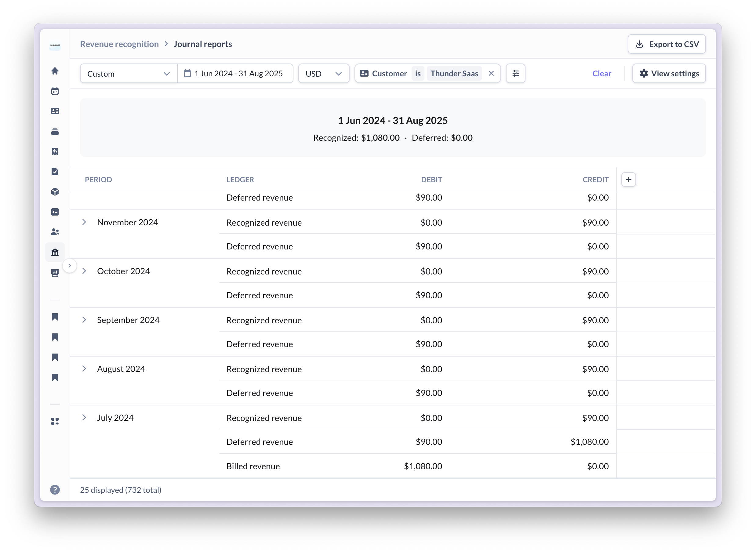Viewport: 756px width, 552px height.
Task: Open the Thunder Saas filter value
Action: pyautogui.click(x=454, y=73)
